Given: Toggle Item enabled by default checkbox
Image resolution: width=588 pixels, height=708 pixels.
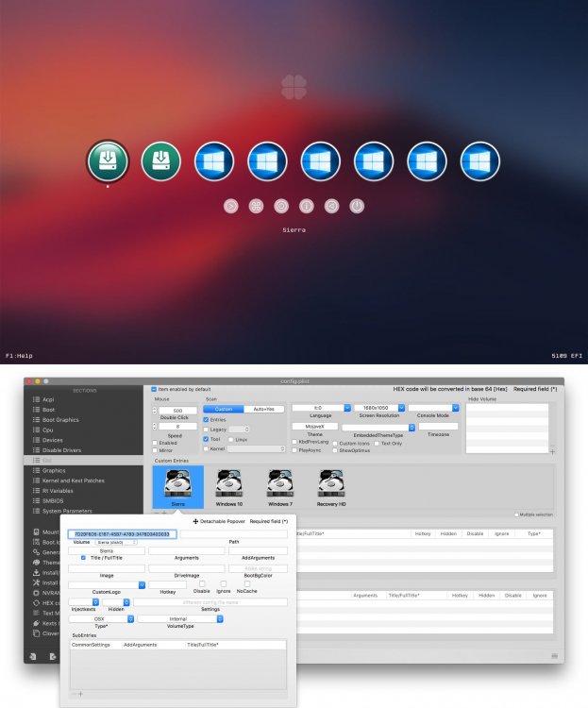Looking at the screenshot, I should pyautogui.click(x=154, y=389).
